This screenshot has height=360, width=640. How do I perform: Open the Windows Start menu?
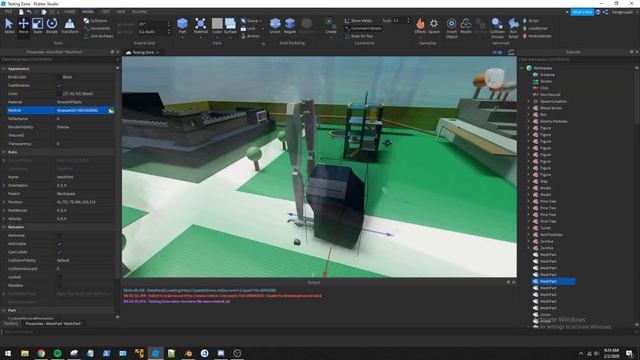click(x=7, y=353)
